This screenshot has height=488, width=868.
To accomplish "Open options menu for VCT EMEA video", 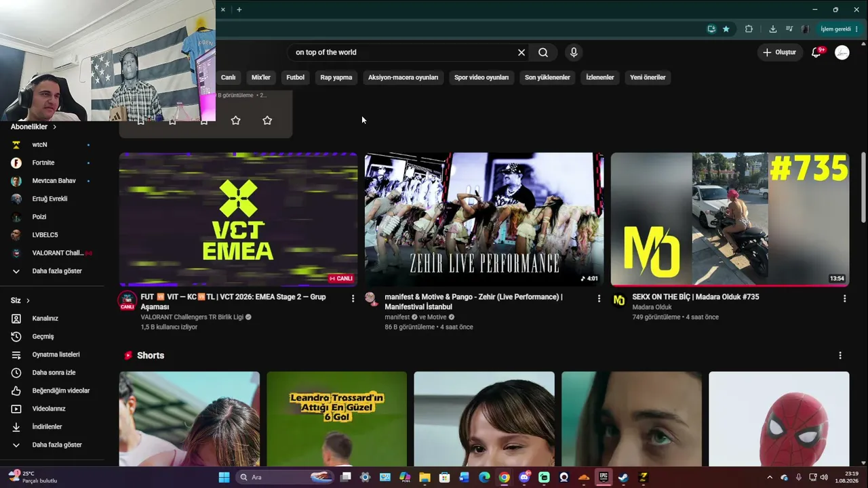I will pos(353,298).
